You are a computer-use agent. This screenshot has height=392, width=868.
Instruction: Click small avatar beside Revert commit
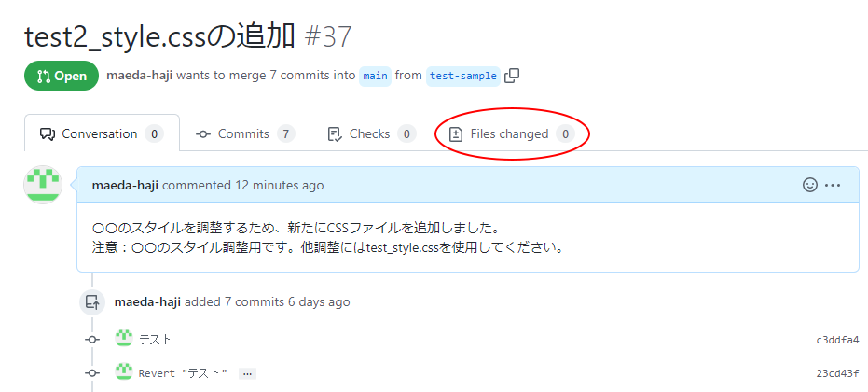[124, 372]
